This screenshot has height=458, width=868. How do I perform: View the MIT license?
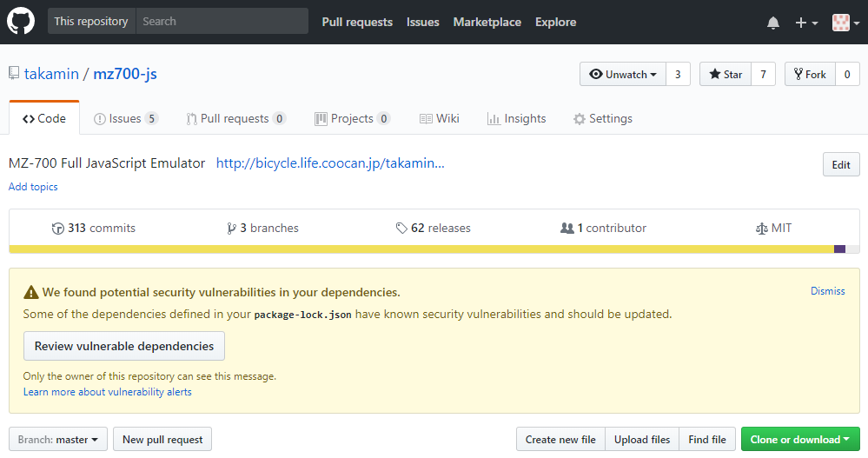pyautogui.click(x=774, y=228)
